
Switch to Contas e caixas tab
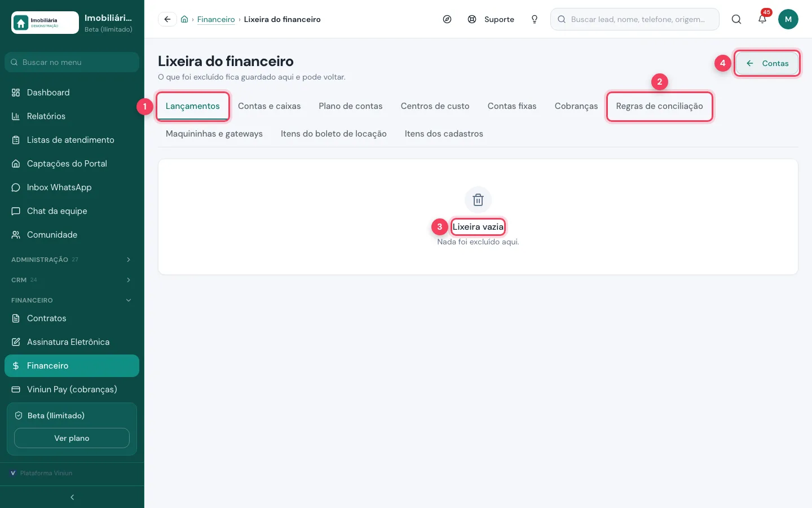pos(270,106)
